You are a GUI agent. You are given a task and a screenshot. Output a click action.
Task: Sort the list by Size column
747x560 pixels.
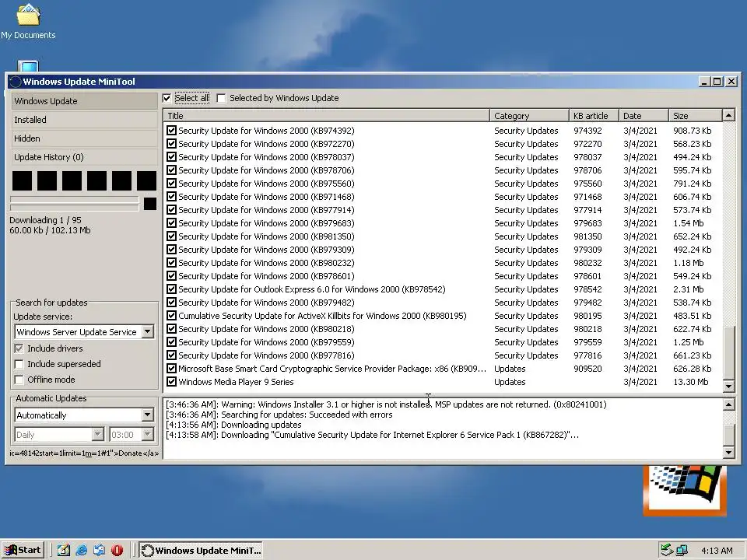(x=695, y=116)
